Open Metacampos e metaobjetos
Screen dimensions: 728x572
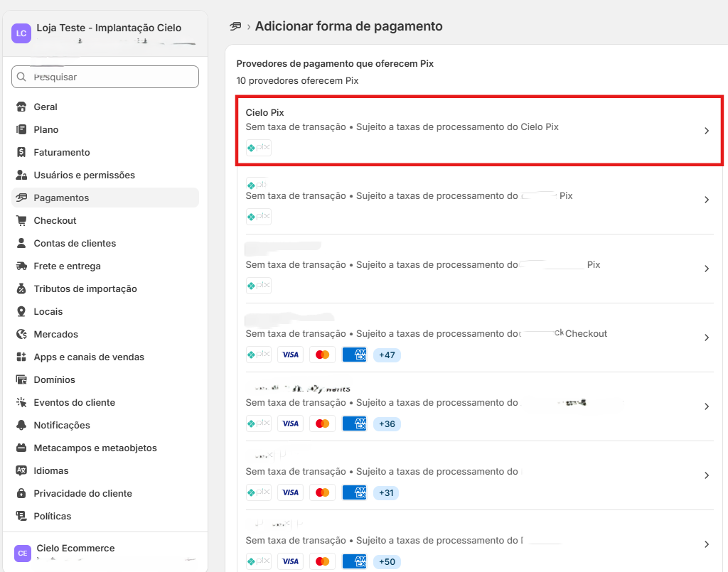click(x=105, y=448)
